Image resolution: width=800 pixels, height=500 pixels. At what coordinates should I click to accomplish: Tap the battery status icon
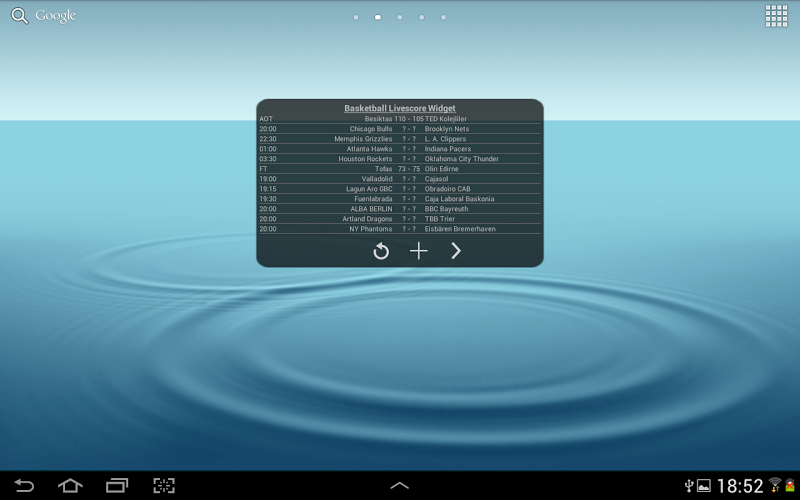pyautogui.click(x=790, y=485)
